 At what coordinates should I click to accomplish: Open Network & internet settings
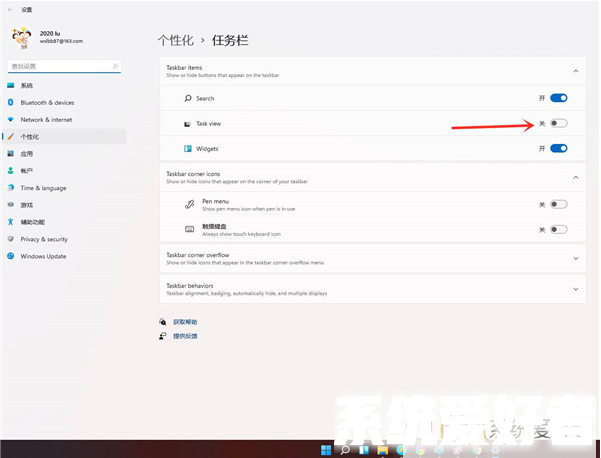(x=47, y=119)
